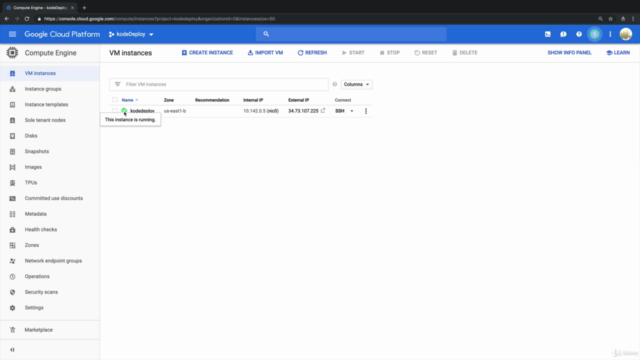This screenshot has height=360, width=640.
Task: Open the feedback icon in header
Action: click(x=563, y=34)
